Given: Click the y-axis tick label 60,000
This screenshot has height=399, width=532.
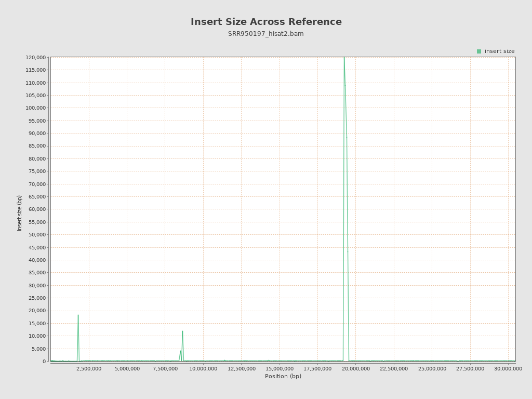Looking at the screenshot, I should 37,209.
